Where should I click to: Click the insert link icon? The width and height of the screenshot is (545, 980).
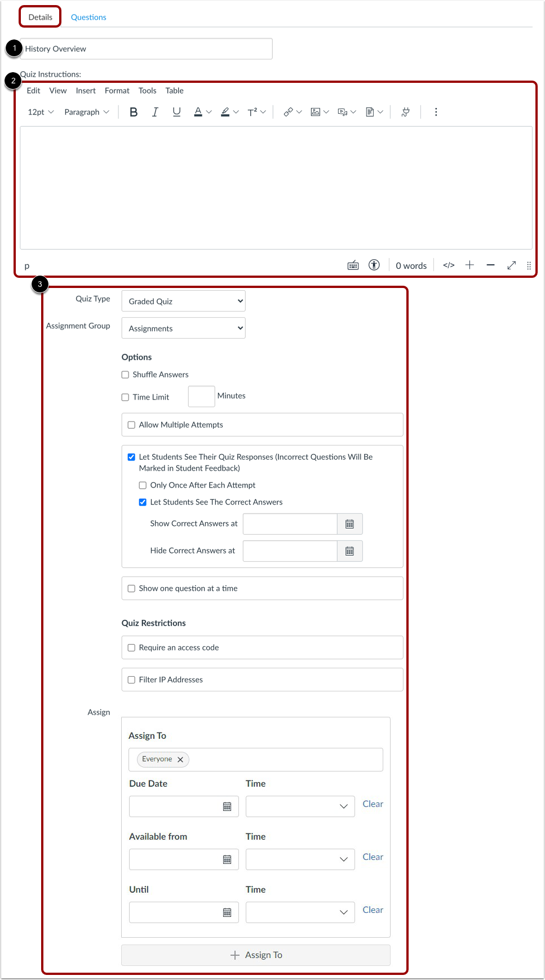288,112
